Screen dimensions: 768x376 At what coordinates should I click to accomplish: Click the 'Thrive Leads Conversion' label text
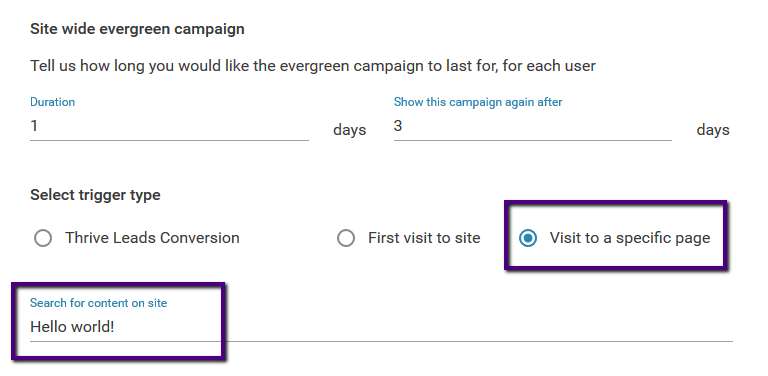pyautogui.click(x=152, y=238)
